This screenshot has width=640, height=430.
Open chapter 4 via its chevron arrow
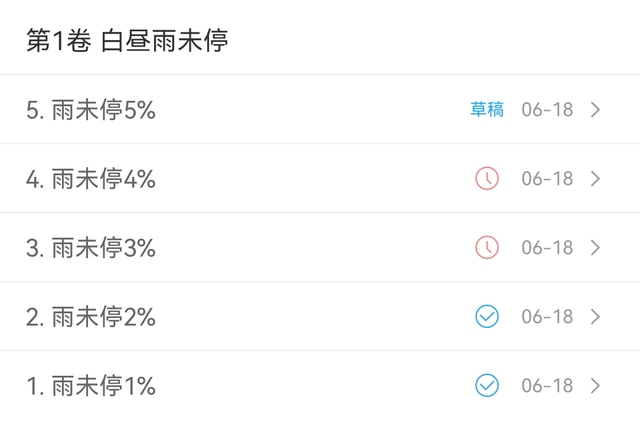pos(596,178)
